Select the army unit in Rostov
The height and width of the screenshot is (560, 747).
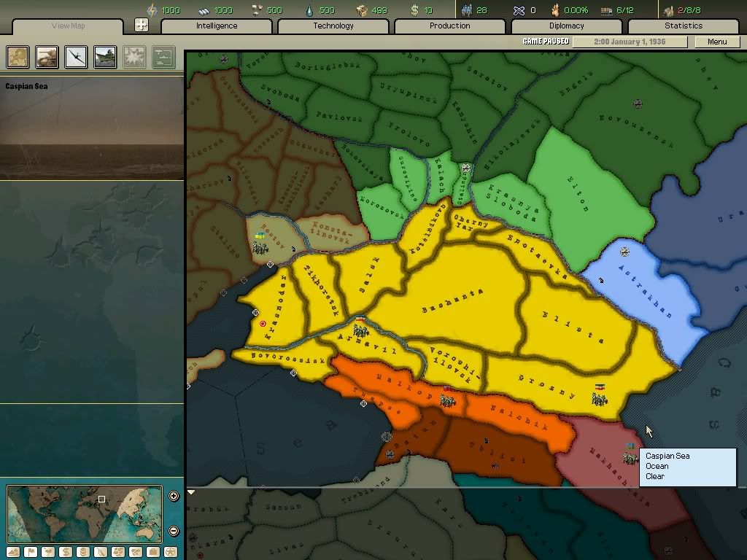coord(260,244)
